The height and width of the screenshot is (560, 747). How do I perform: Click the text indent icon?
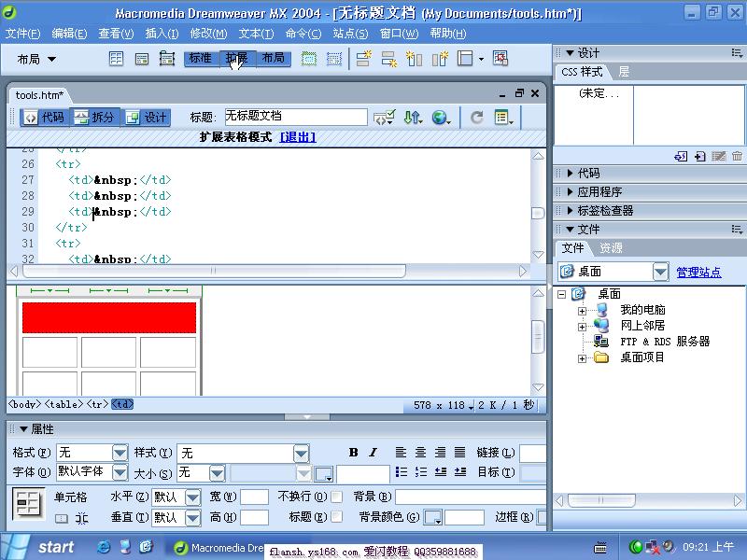(x=460, y=472)
